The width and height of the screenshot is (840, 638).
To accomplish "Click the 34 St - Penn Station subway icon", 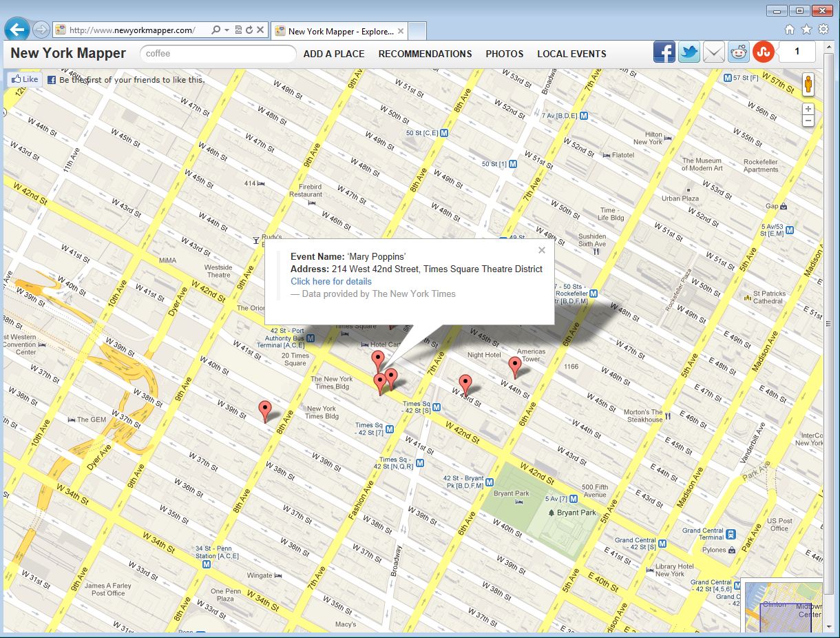I will point(206,564).
